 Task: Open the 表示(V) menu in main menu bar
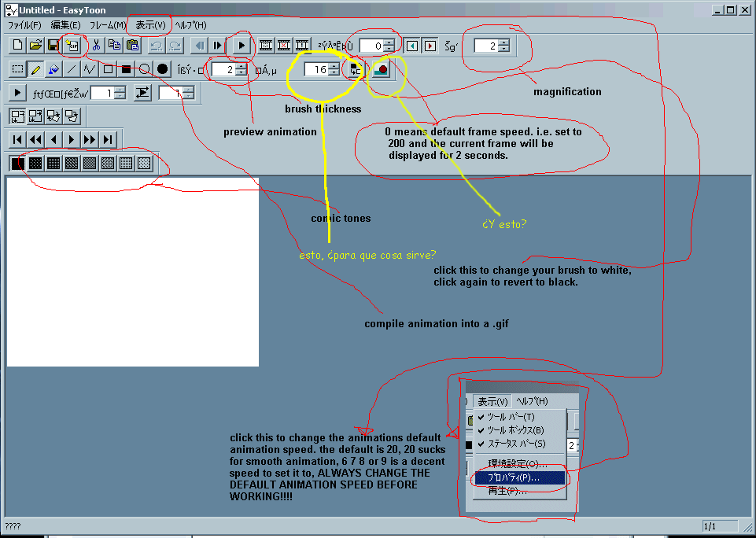150,25
